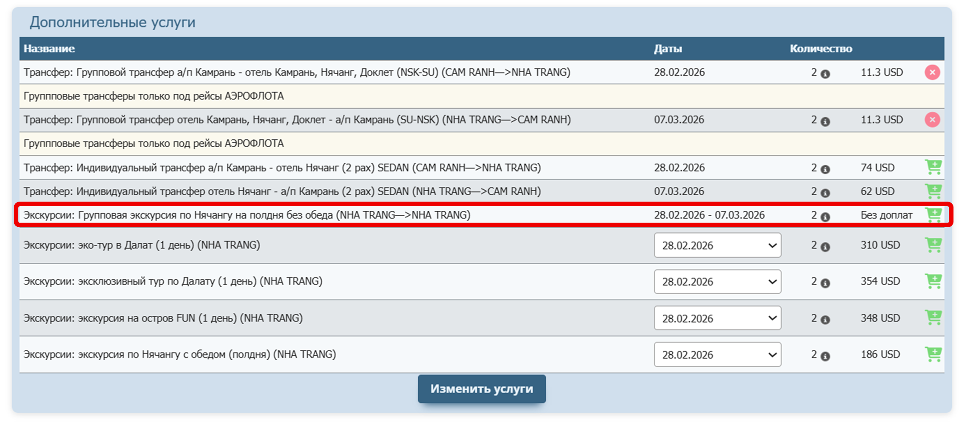The image size is (980, 422).
Task: Show quantity info for 11.3 USD arrival group transfer
Action: click(825, 74)
